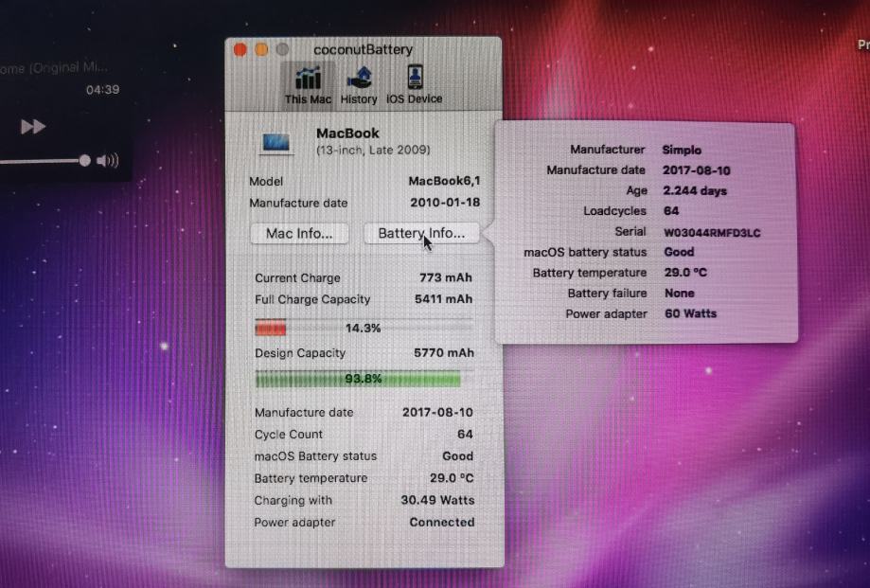Click the Loadcycles label in the popover
Viewport: 870px width, 588px height.
coord(614,211)
